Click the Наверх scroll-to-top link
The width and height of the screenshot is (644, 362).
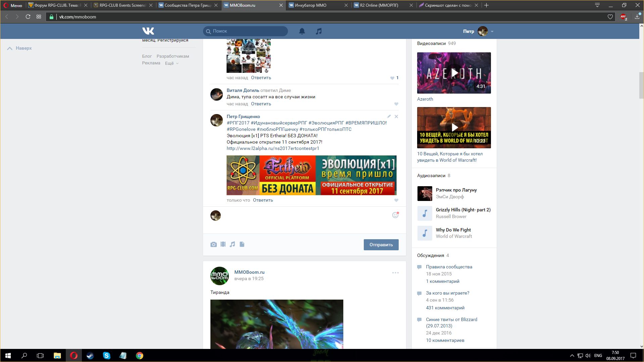19,48
